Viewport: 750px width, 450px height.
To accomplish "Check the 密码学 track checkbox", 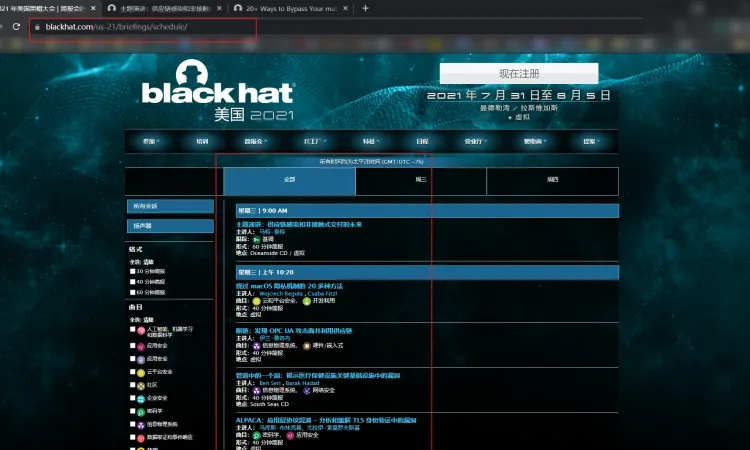I will [132, 411].
